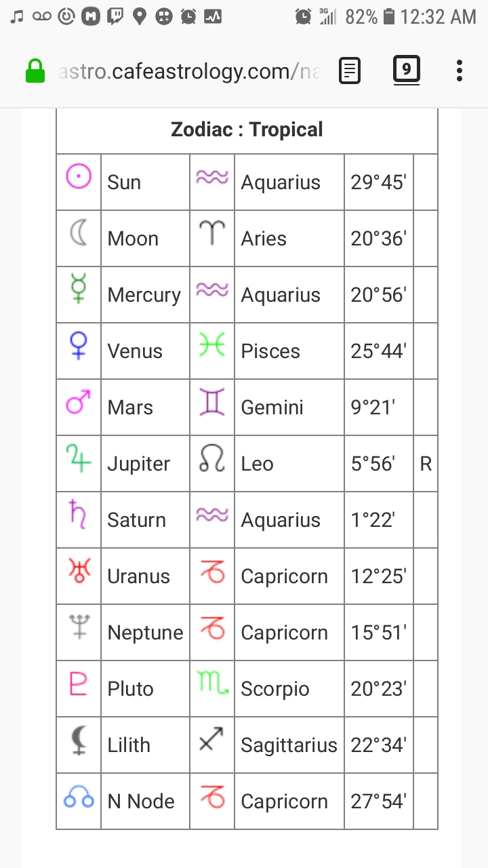The height and width of the screenshot is (868, 488).
Task: Click the Aries label next to Moon
Action: point(263,237)
